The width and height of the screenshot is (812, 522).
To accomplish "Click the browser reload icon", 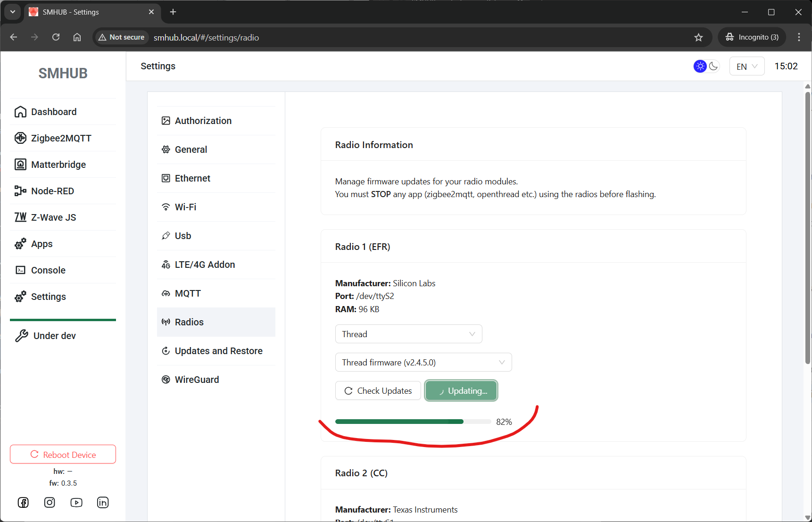I will click(x=56, y=37).
